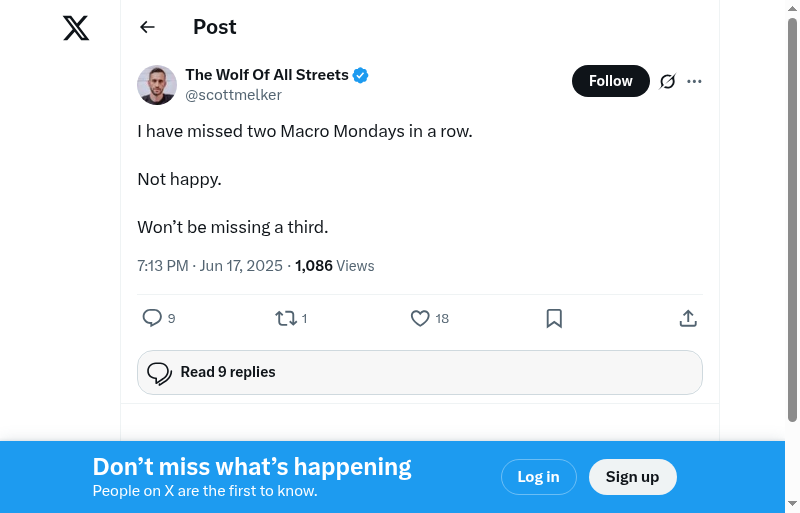Click the Log in button
800x513 pixels.
(x=538, y=477)
